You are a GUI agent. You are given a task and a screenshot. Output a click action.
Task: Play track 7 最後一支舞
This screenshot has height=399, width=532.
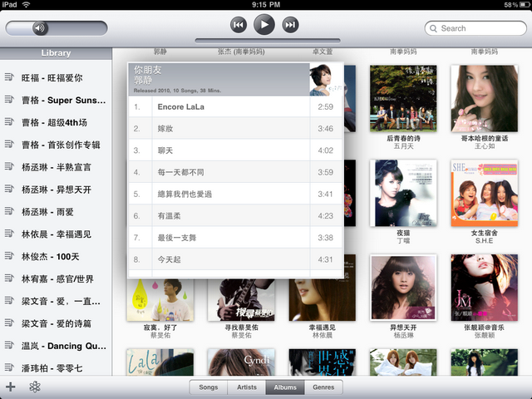(235, 238)
